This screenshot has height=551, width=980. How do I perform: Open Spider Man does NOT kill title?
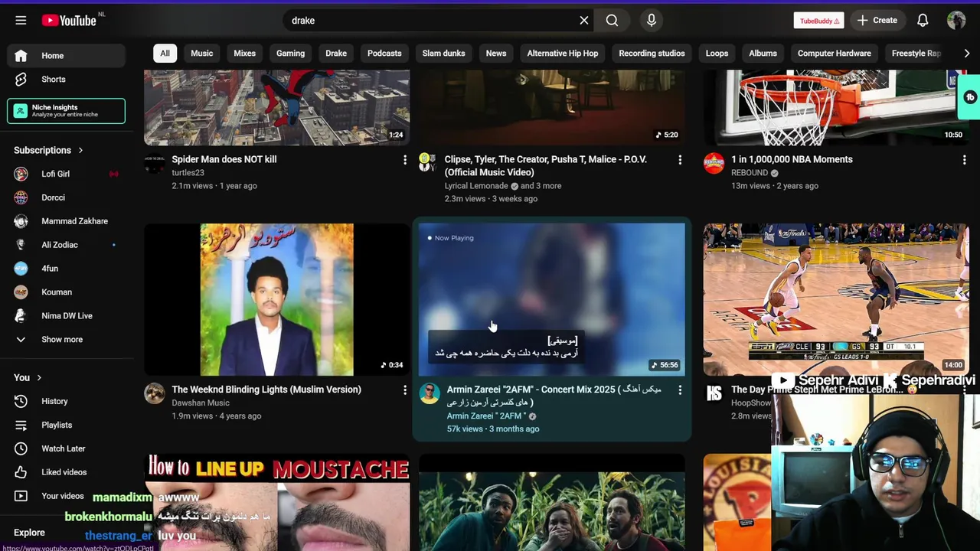pyautogui.click(x=224, y=159)
